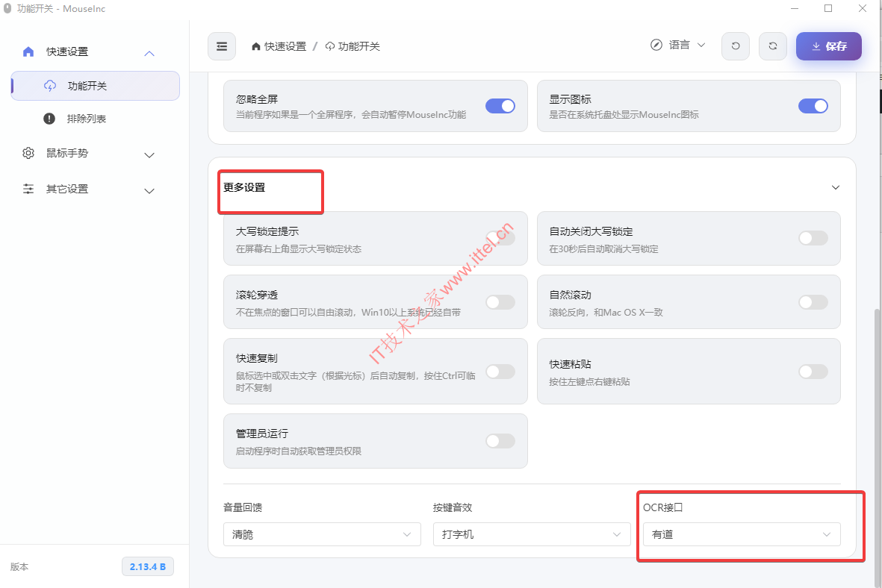Open the OCR接口 dropdown showing 有道

[x=742, y=534]
